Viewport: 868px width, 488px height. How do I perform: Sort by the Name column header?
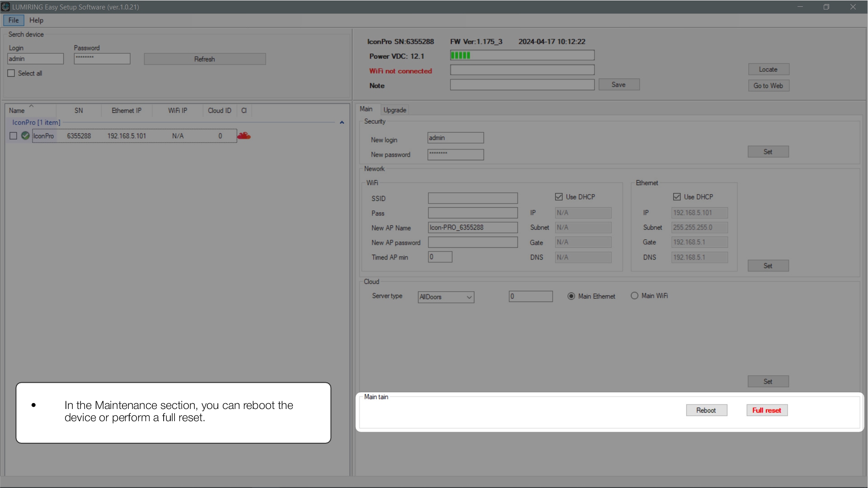31,111
